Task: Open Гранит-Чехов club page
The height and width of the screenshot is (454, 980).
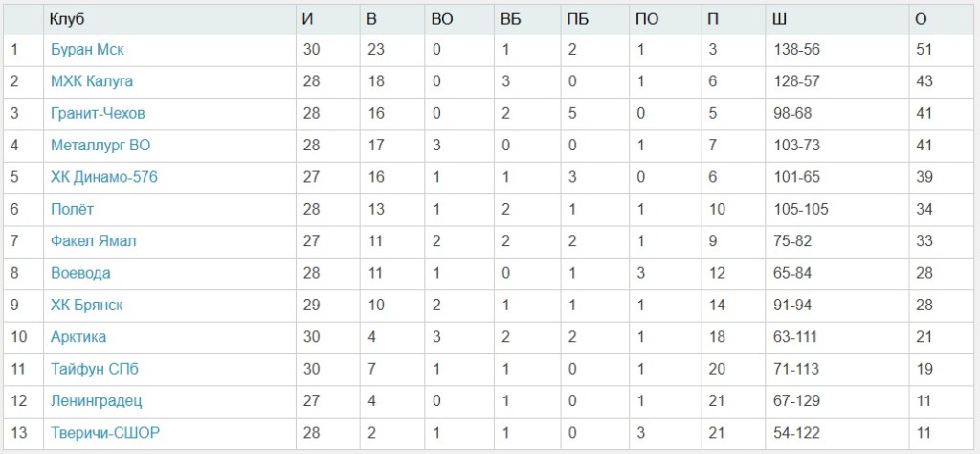Action: click(98, 113)
